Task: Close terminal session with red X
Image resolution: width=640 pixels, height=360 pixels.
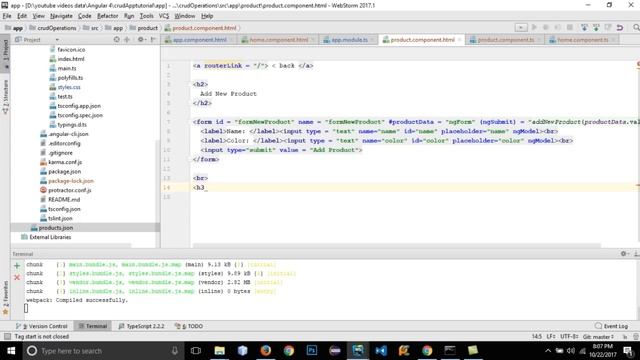Action: [x=17, y=278]
